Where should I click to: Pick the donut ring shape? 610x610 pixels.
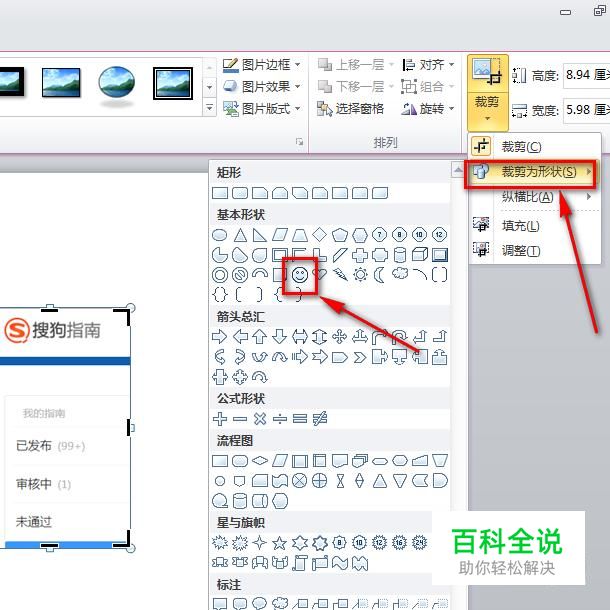click(220, 275)
